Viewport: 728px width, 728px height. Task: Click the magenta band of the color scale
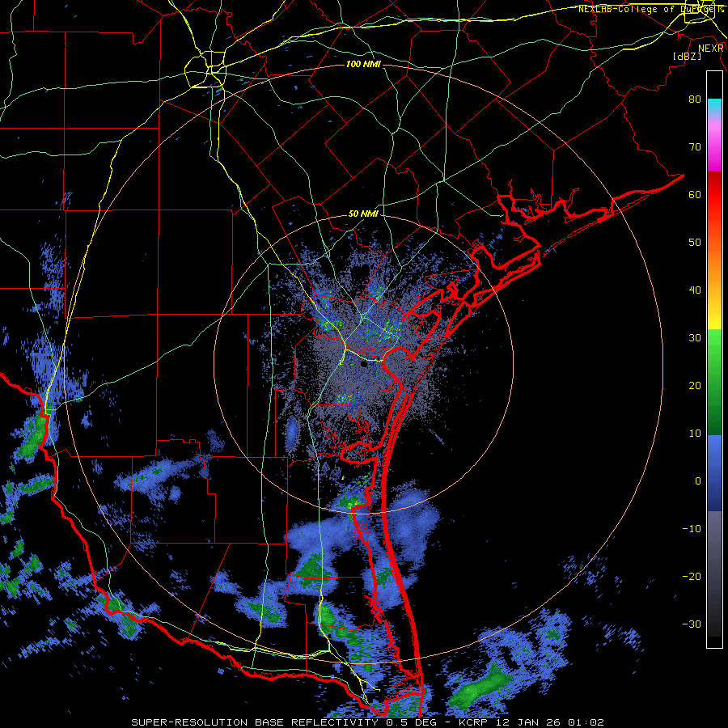tap(714, 148)
